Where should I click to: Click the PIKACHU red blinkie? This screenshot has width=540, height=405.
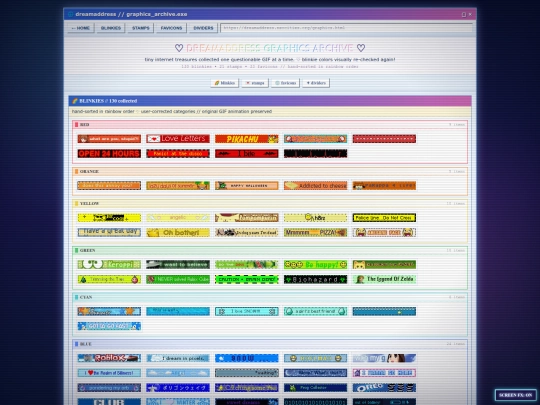click(x=247, y=139)
